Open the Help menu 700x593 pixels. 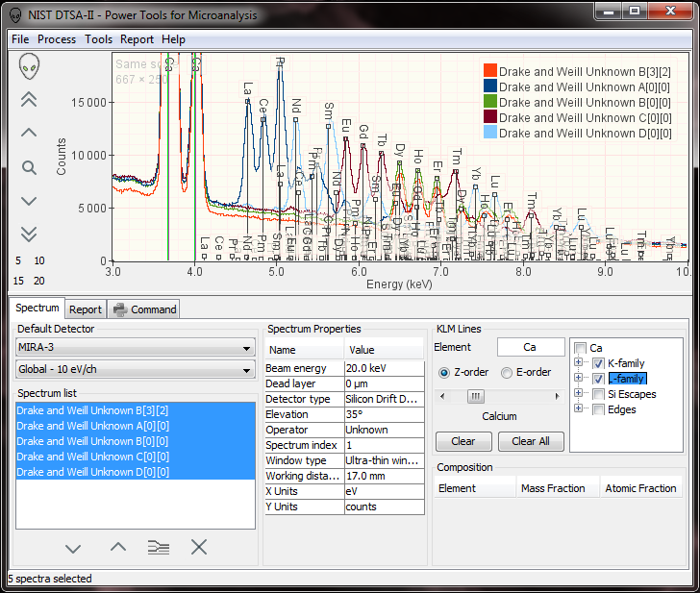tap(173, 39)
